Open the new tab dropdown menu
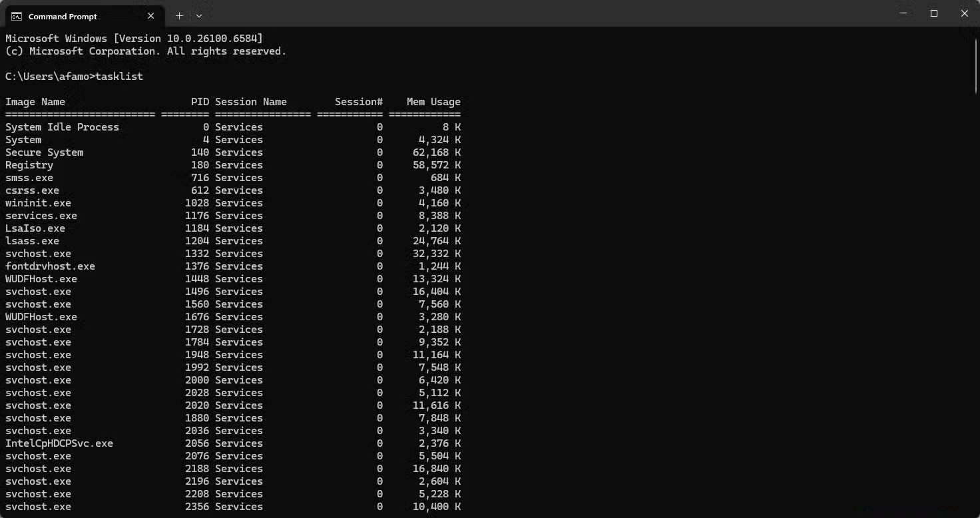This screenshot has width=980, height=518. coord(198,15)
